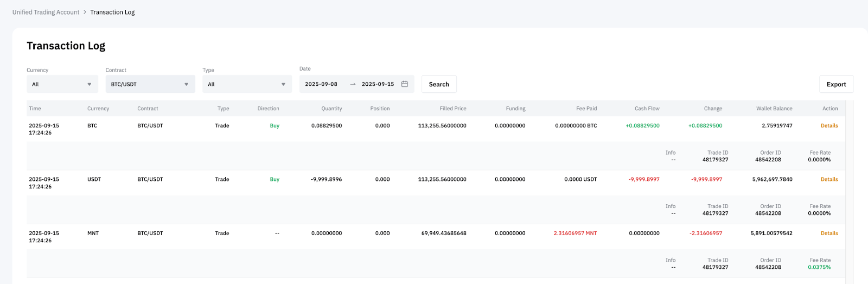The height and width of the screenshot is (284, 868).
Task: Click the Time column header
Action: (35, 109)
